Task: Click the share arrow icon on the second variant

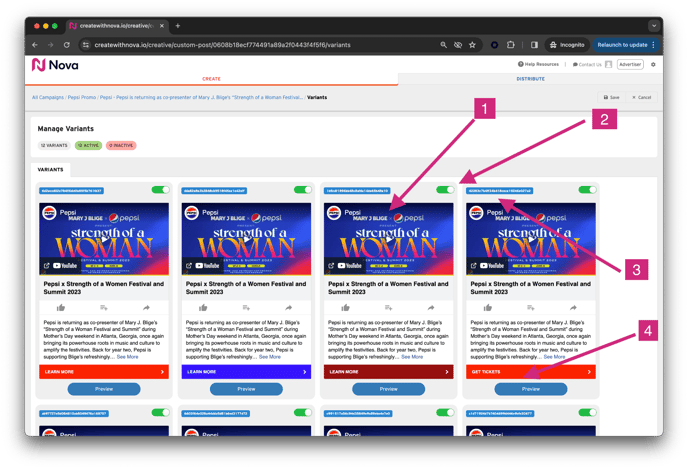Action: click(288, 307)
